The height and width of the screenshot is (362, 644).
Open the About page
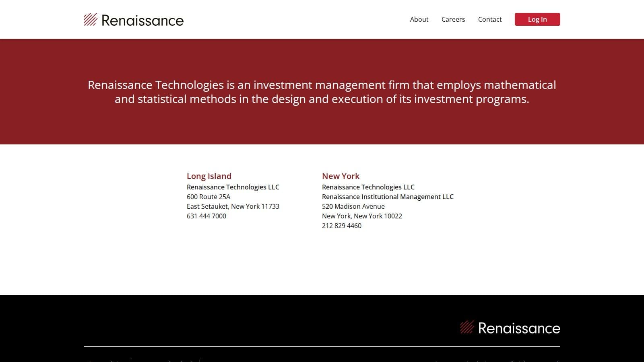(x=419, y=19)
